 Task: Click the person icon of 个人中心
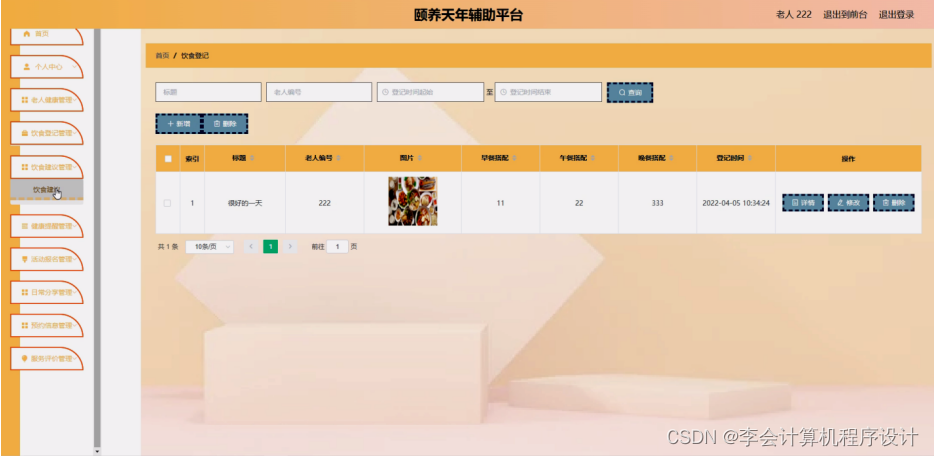click(x=26, y=67)
